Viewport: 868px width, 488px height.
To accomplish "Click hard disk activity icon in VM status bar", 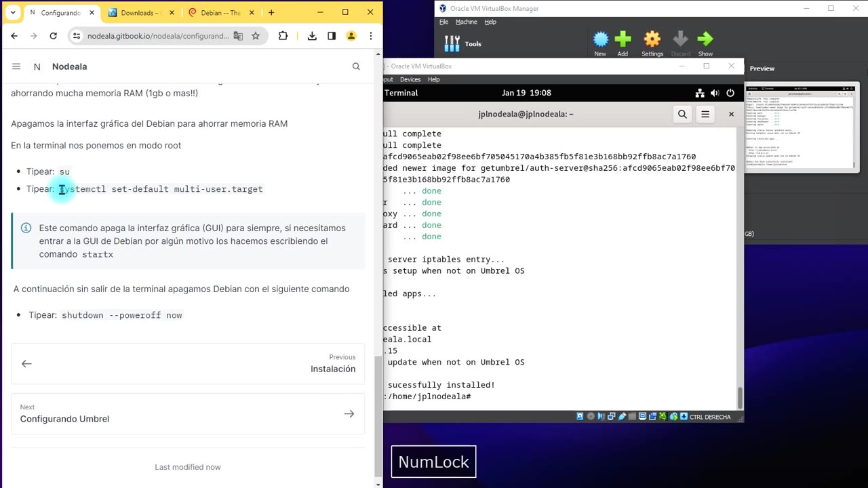I will coord(580,417).
